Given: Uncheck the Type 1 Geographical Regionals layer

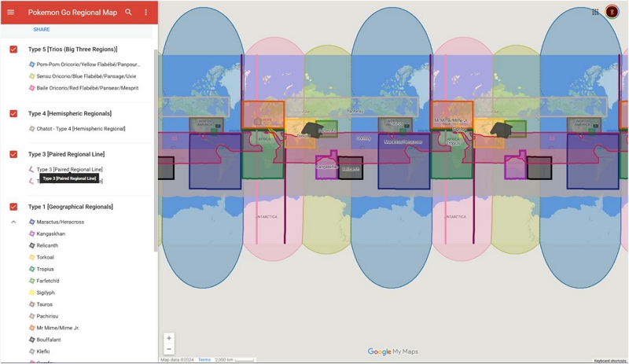Looking at the screenshot, I should click(13, 207).
